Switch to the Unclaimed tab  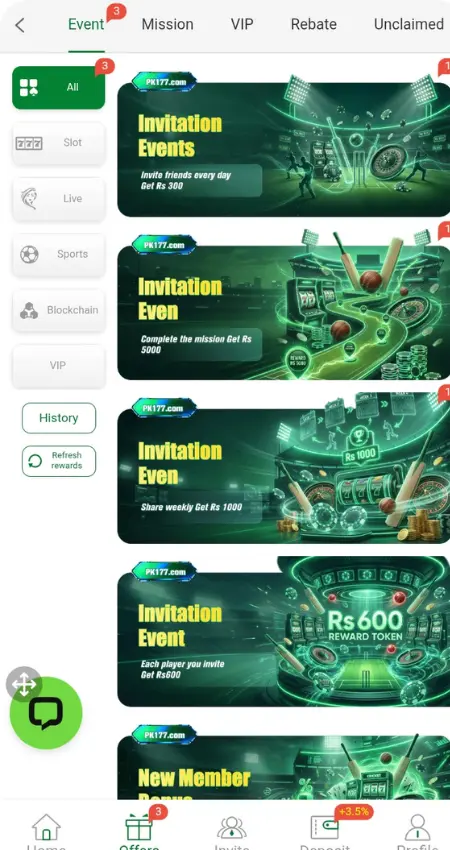tap(409, 24)
